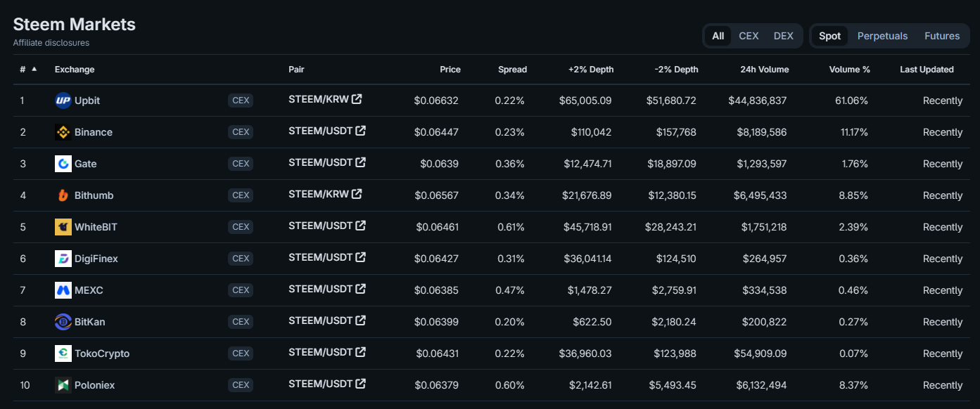Click the DigiFinex exchange logo

pos(63,259)
